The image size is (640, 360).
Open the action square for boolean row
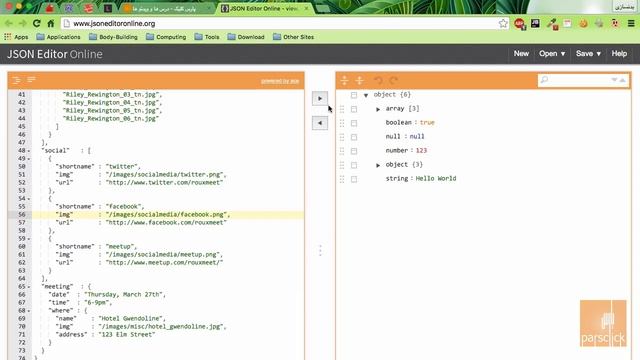click(354, 123)
